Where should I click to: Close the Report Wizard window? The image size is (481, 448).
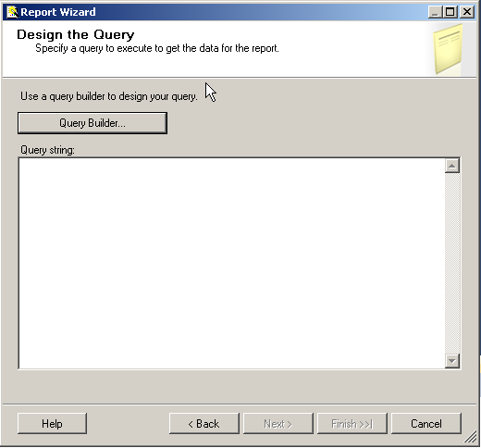[x=467, y=12]
